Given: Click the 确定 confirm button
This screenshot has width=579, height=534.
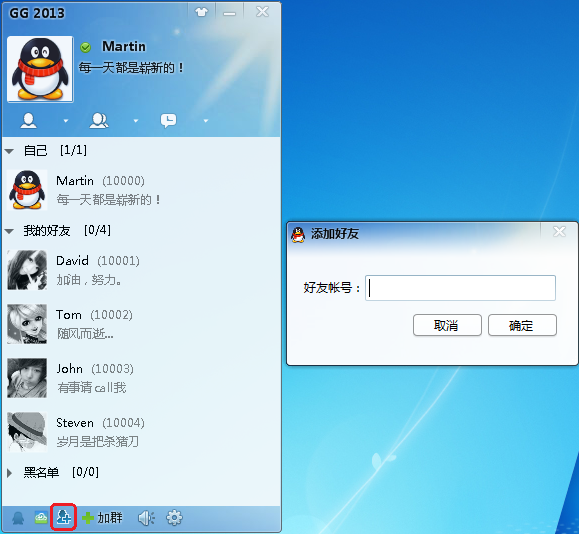Looking at the screenshot, I should [x=522, y=325].
